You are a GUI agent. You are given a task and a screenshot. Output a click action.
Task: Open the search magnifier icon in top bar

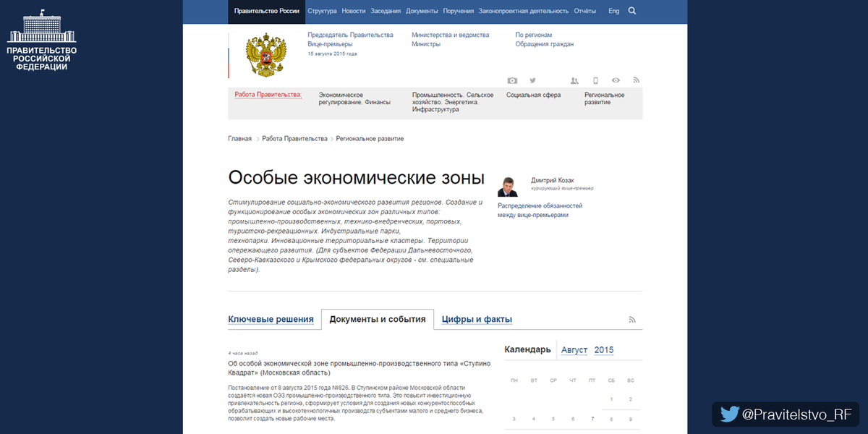632,11
